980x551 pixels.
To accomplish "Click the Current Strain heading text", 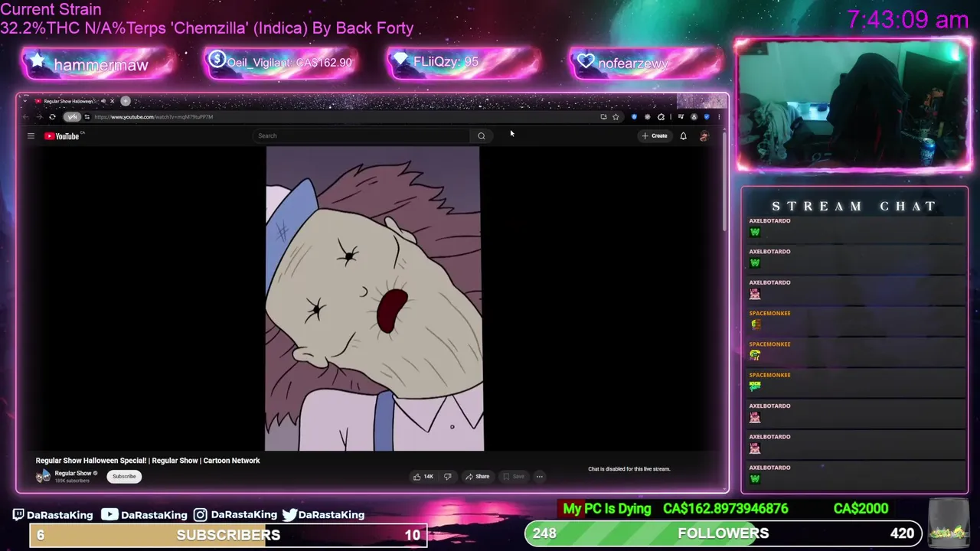I will (x=51, y=10).
